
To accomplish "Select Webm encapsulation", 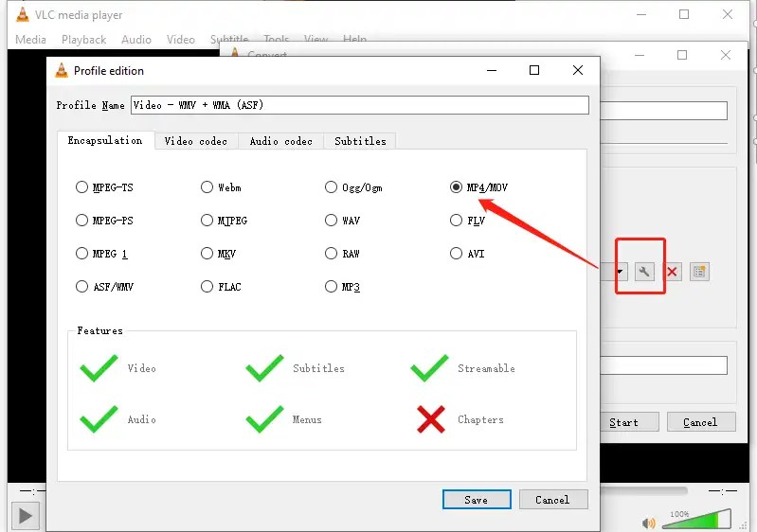I will point(221,187).
